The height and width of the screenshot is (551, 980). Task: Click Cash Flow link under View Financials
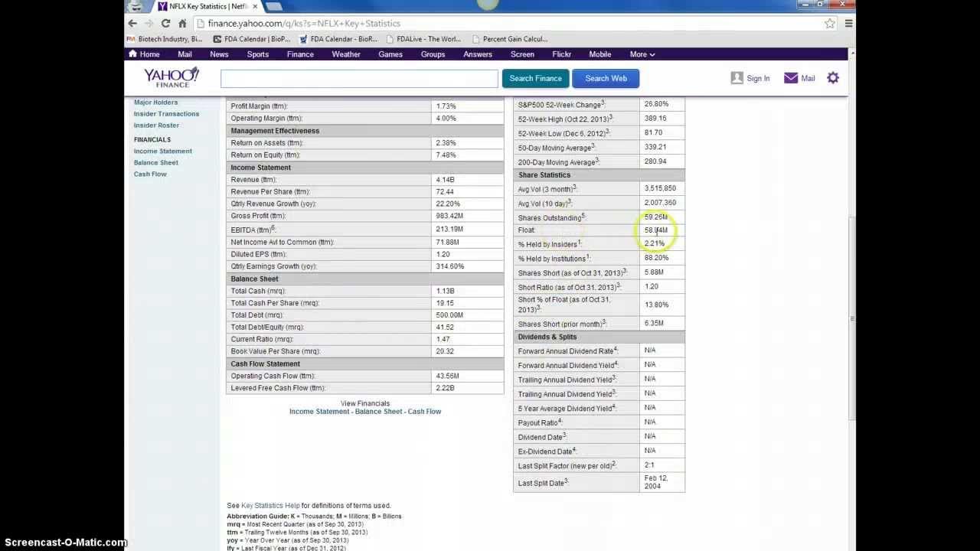pos(424,412)
